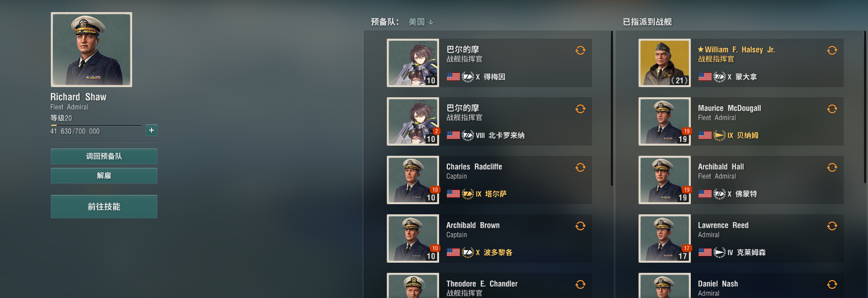Select Richard Shaw's large portrait
Screen dimensions: 868x298
[x=91, y=49]
